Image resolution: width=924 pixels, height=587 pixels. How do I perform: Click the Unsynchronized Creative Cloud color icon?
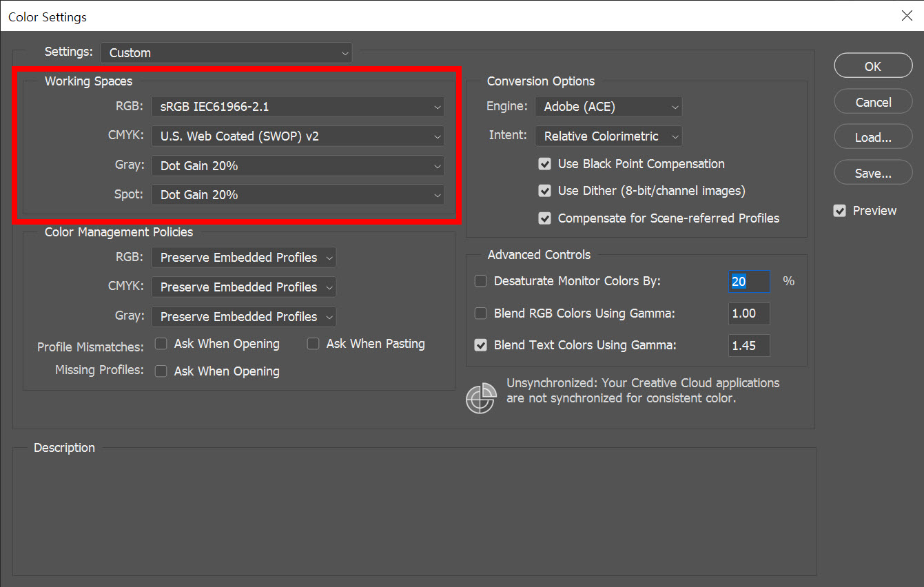point(481,398)
